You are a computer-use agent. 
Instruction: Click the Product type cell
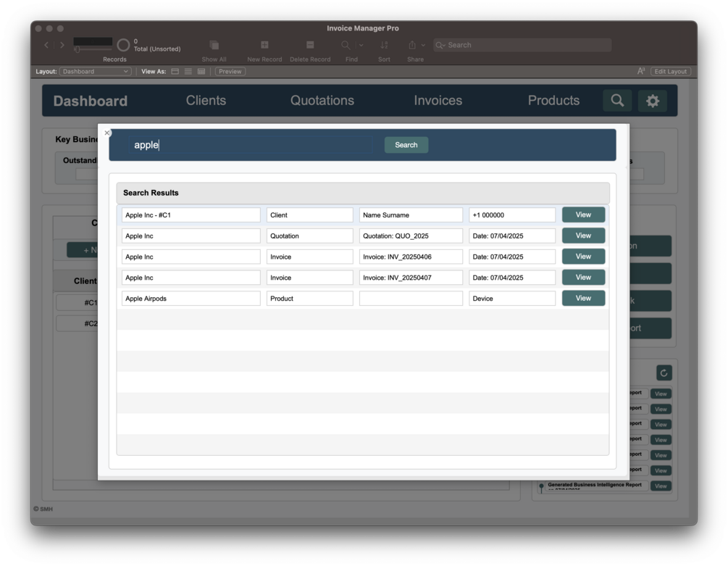[310, 299]
